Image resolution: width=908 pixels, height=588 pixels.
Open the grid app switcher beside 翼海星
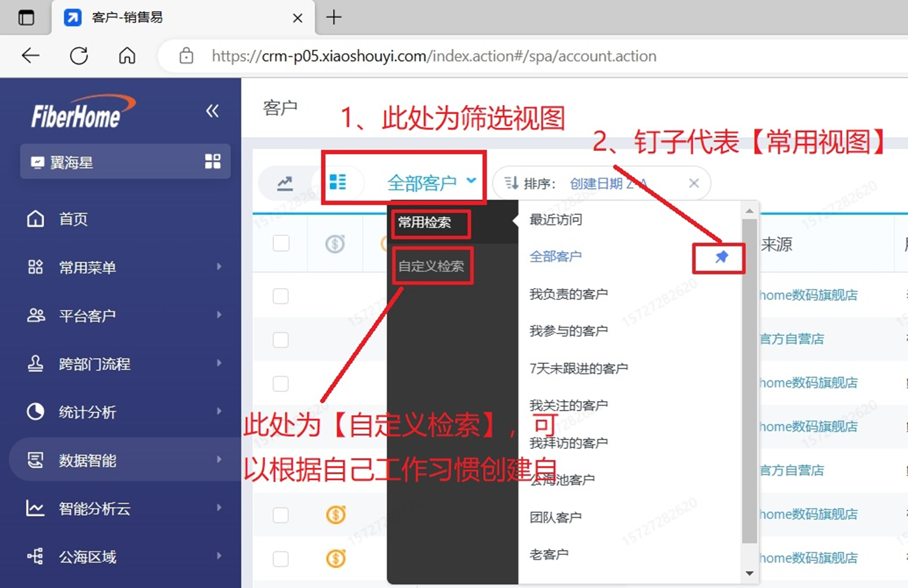tap(212, 161)
